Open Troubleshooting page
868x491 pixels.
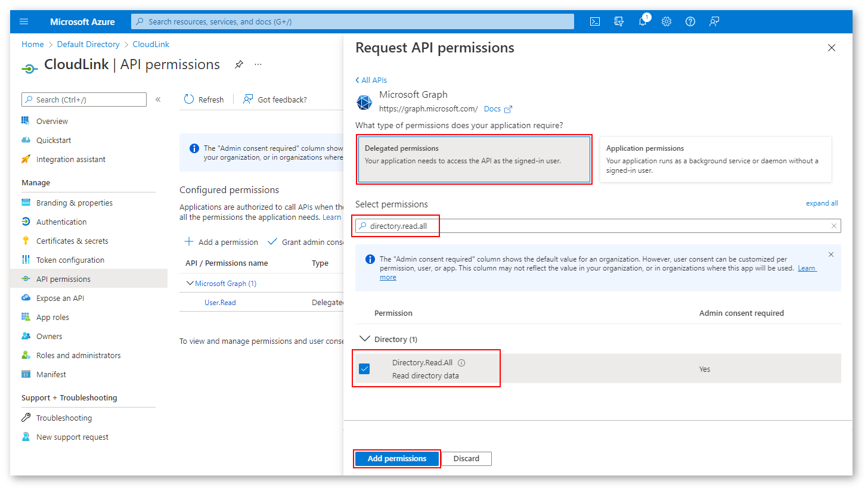64,418
